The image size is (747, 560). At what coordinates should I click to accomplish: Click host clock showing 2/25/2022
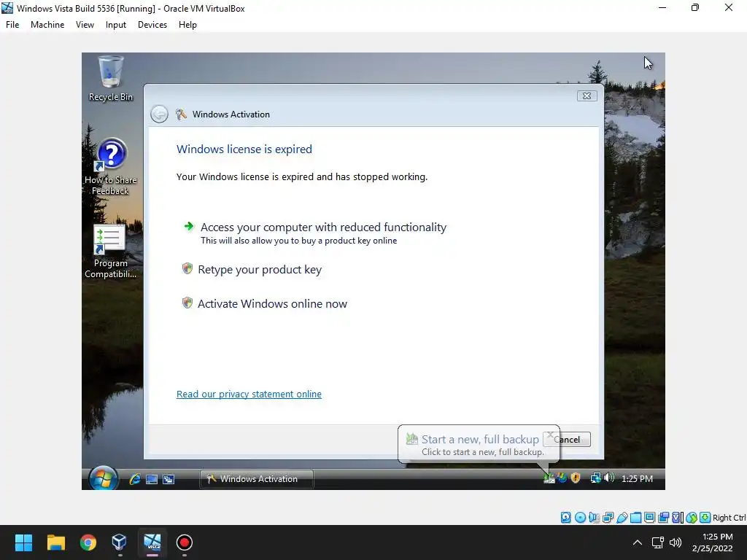coord(713,542)
